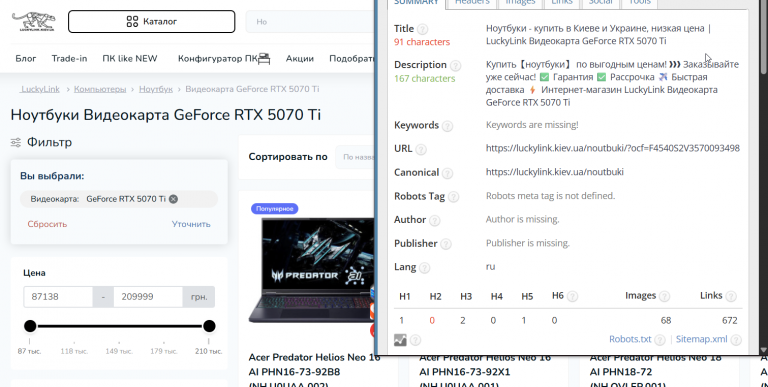Click the Компьютеры breadcrumb link

point(100,89)
